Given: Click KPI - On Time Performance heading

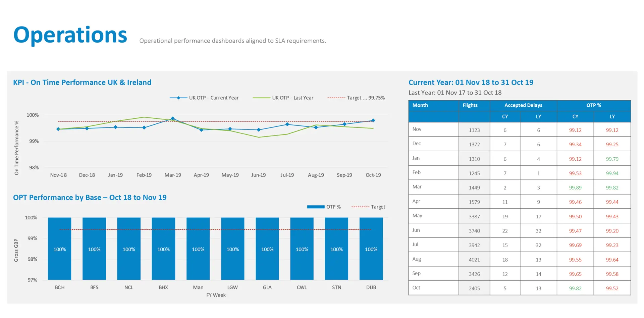Looking at the screenshot, I should (82, 83).
